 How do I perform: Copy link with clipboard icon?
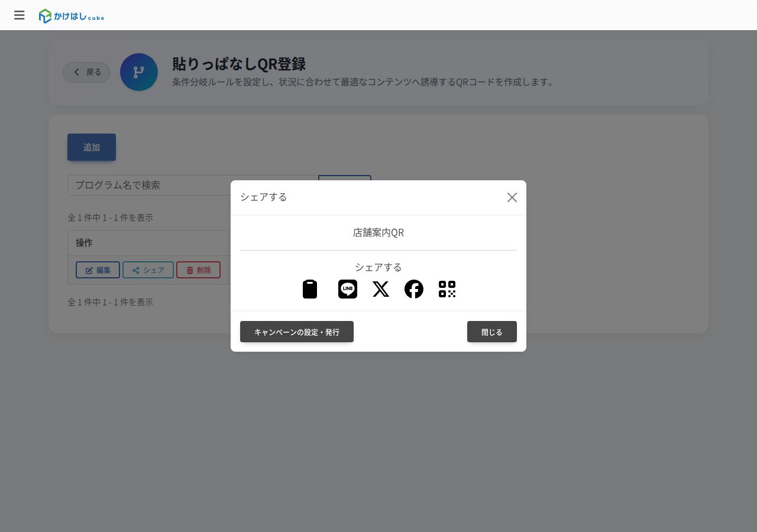point(310,289)
